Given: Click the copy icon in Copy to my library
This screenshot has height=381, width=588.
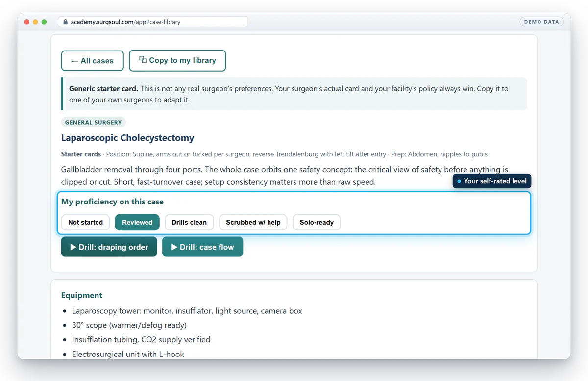Looking at the screenshot, I should coord(143,60).
